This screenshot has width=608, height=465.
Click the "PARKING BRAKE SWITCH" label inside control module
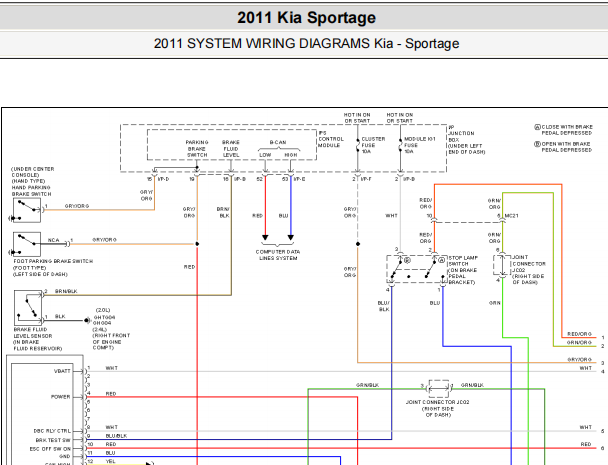coord(197,149)
